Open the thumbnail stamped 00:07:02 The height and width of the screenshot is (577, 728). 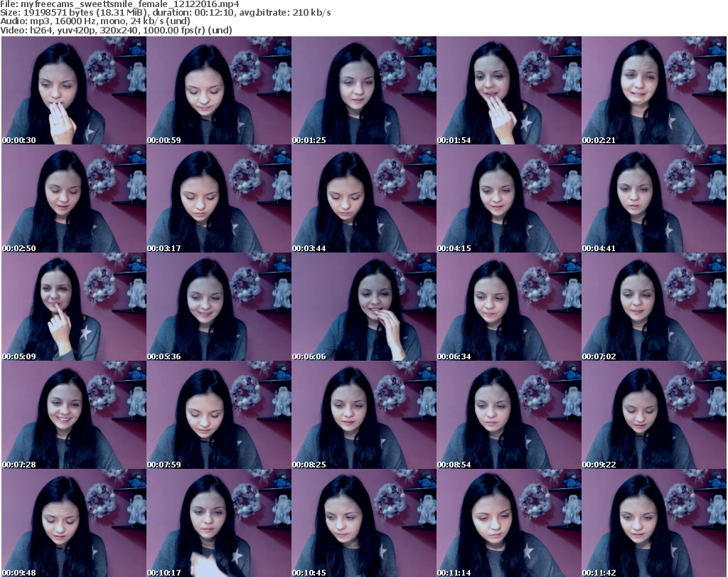(x=654, y=307)
